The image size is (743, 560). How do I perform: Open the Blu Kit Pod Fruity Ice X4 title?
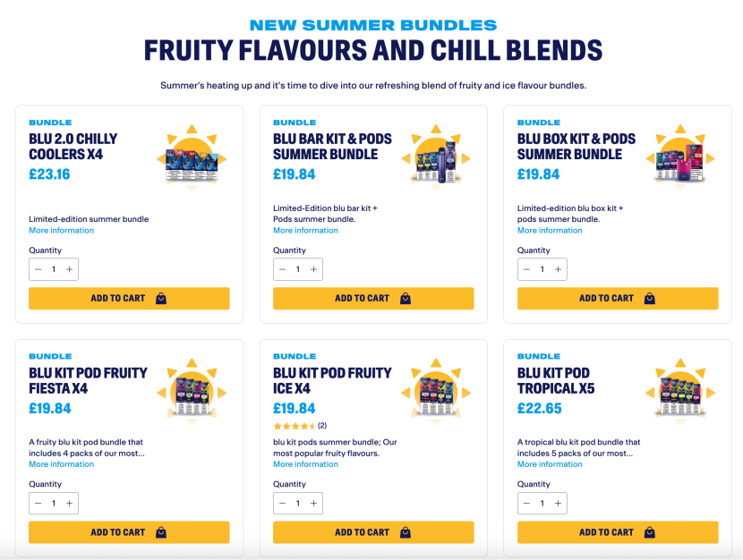332,380
